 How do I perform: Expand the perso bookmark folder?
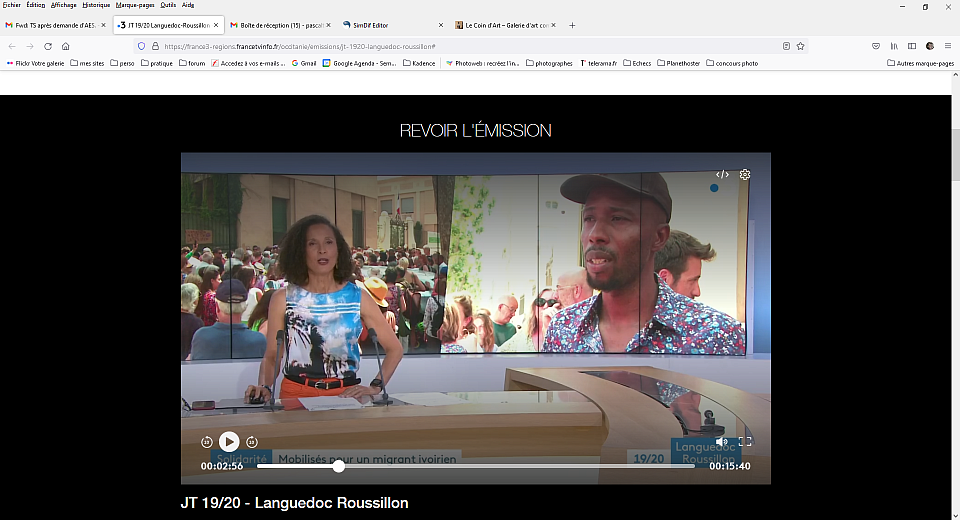(x=122, y=63)
